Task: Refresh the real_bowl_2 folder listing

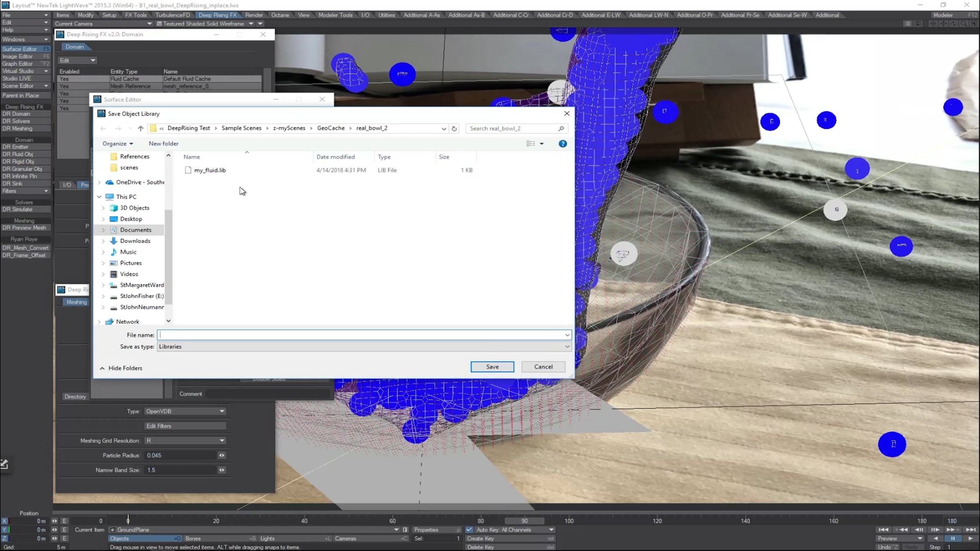Action: click(454, 129)
